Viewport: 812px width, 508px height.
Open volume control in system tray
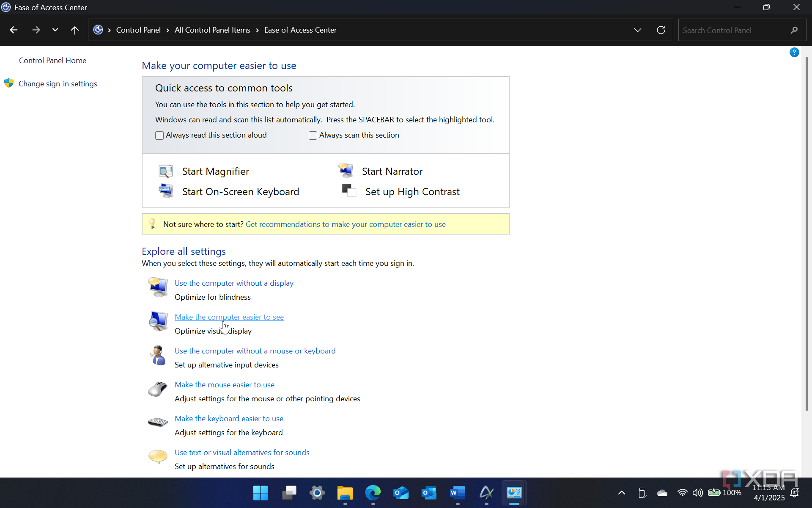(698, 493)
